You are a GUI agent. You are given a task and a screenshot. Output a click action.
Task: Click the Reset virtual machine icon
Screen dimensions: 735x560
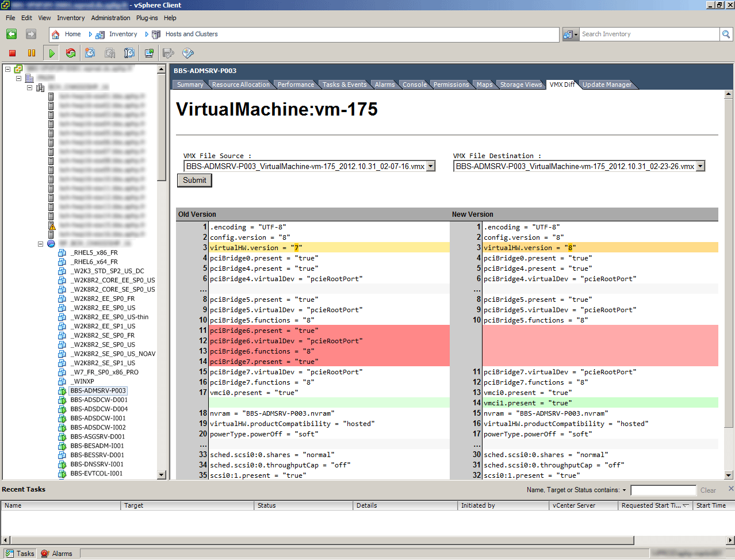[71, 53]
